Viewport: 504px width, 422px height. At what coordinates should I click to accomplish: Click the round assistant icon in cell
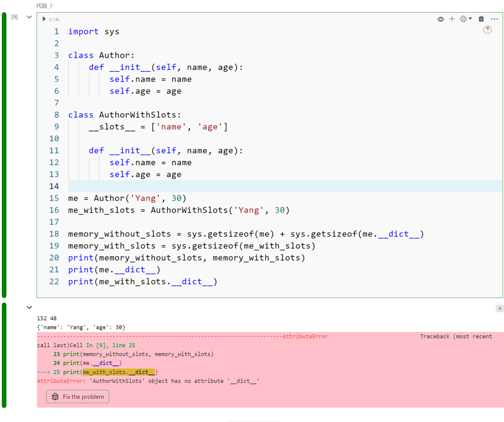[488, 30]
